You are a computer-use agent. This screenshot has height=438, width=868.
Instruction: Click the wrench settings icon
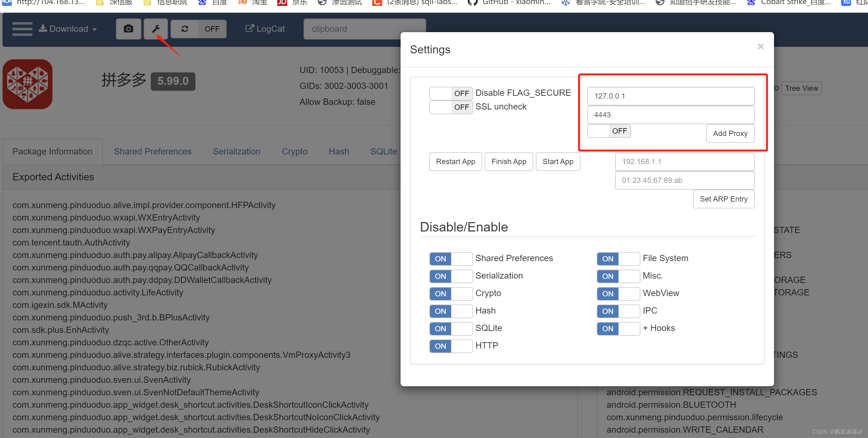click(x=156, y=29)
